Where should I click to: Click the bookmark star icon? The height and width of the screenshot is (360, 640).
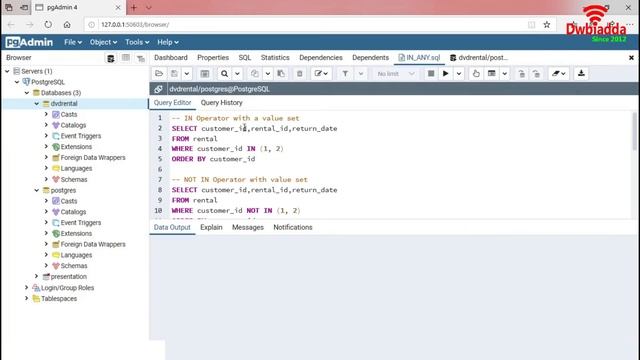coord(547,24)
